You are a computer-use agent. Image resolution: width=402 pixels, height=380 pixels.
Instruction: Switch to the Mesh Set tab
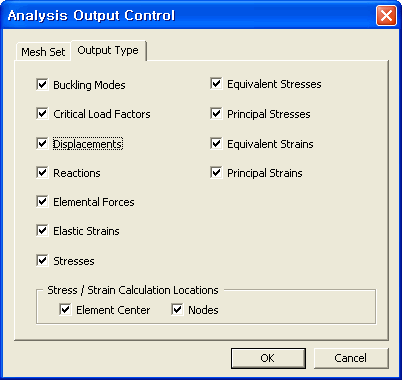click(43, 52)
